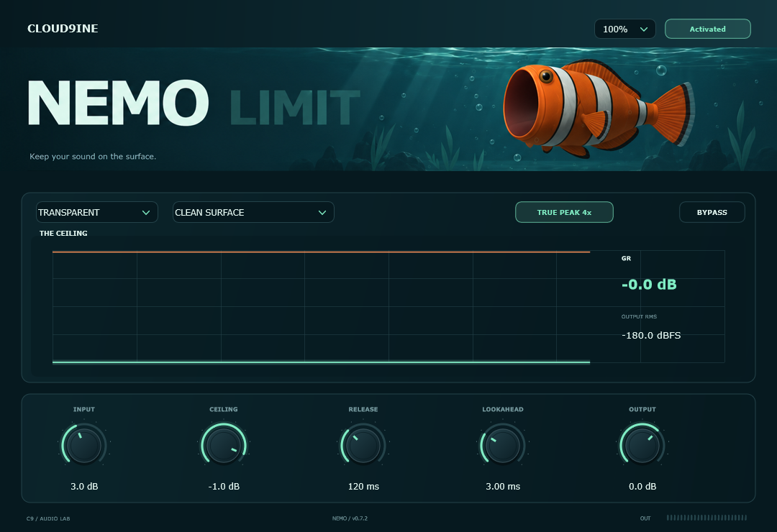777x532 pixels.
Task: Click the OUT level meter
Action: [706, 518]
